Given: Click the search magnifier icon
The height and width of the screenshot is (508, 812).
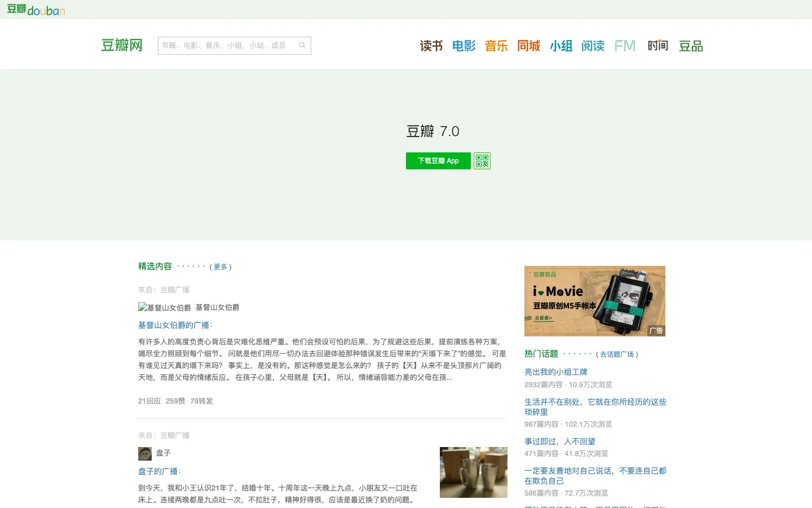Looking at the screenshot, I should coord(302,46).
